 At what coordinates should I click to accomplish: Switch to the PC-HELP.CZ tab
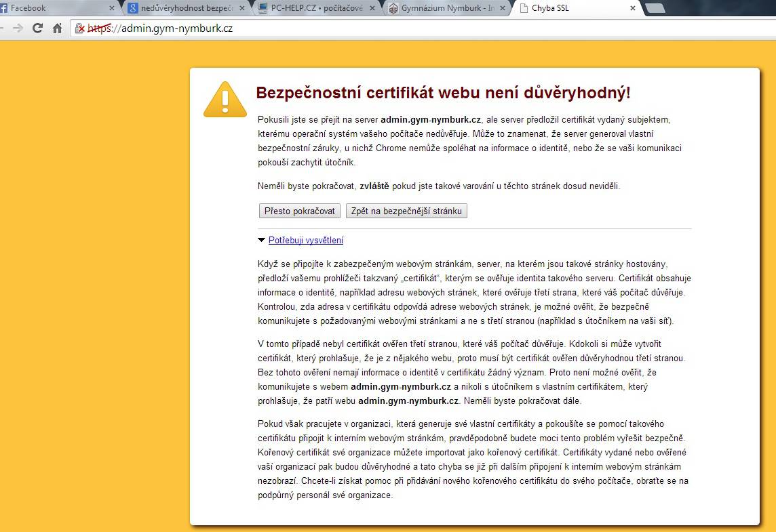(317, 8)
